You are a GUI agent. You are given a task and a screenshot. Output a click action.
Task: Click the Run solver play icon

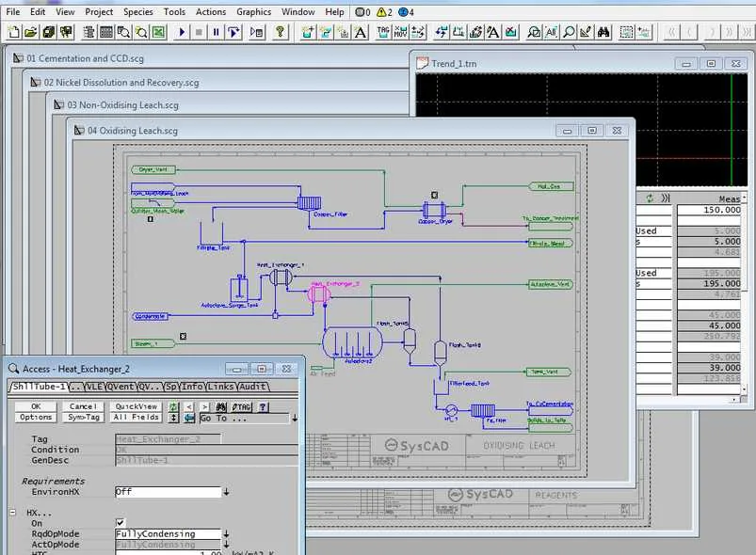point(182,32)
